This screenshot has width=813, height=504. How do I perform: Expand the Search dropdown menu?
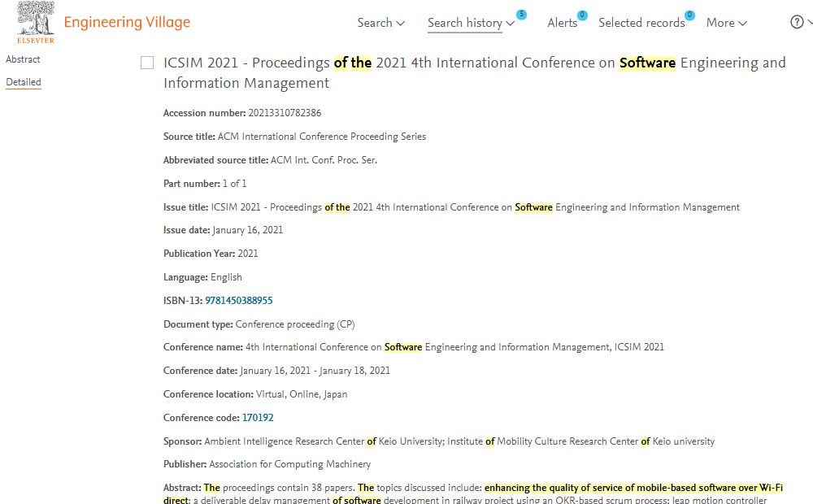click(381, 23)
